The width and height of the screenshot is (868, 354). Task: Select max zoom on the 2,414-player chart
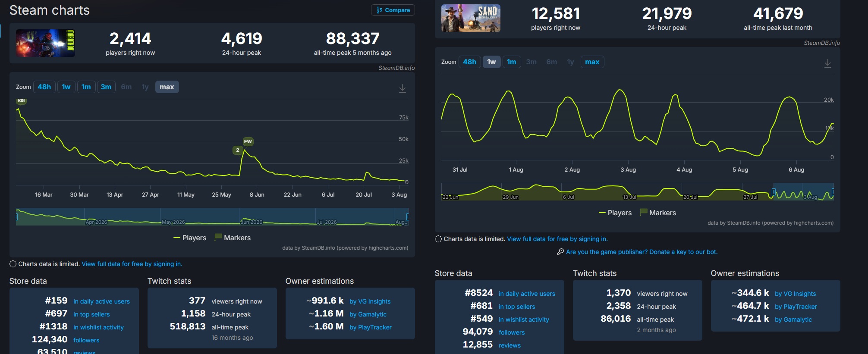pyautogui.click(x=167, y=87)
